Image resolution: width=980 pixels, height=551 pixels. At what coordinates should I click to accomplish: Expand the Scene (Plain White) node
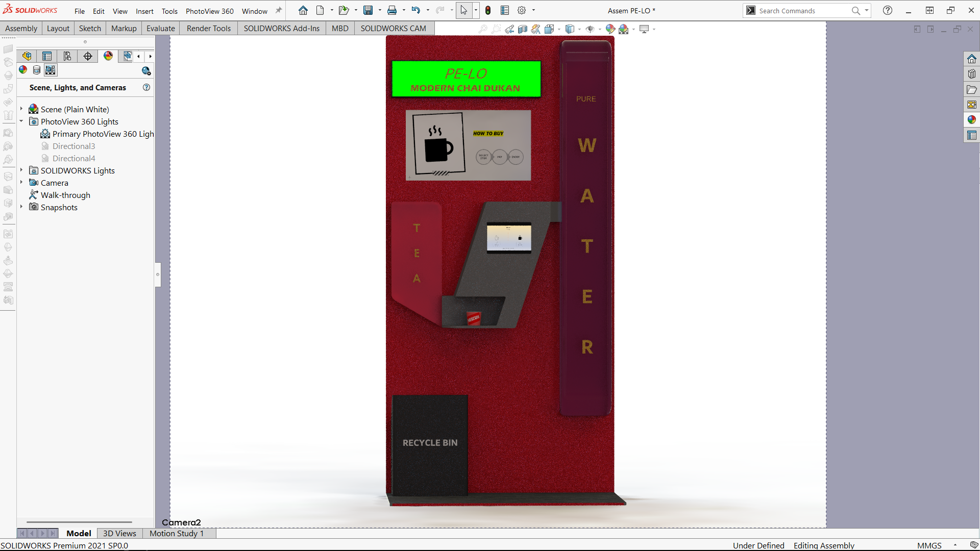coord(21,109)
